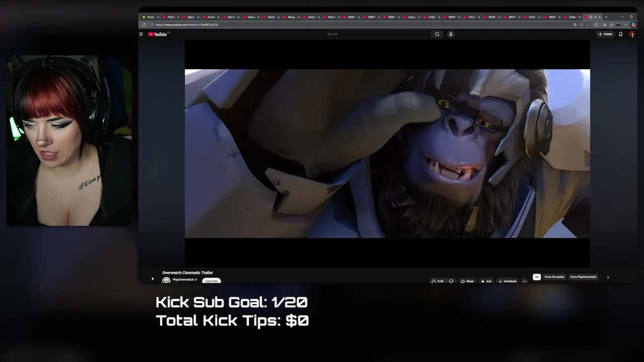Viewport: 644px width, 362px height.
Task: Open a new browser tab
Action: click(x=606, y=17)
